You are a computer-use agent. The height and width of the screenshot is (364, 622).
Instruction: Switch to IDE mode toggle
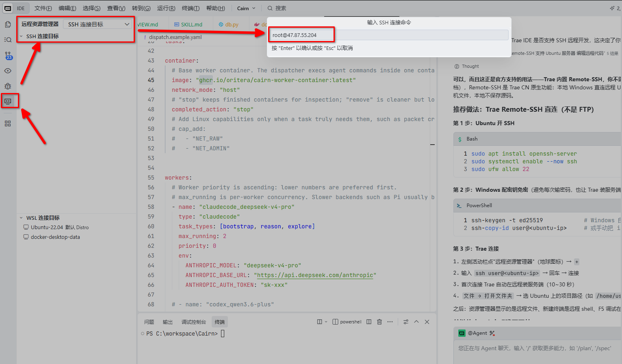click(21, 8)
